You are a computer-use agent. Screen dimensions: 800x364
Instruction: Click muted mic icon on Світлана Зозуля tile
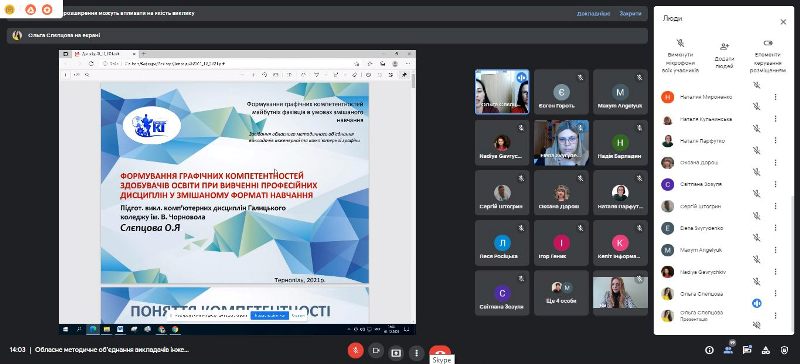point(521,279)
